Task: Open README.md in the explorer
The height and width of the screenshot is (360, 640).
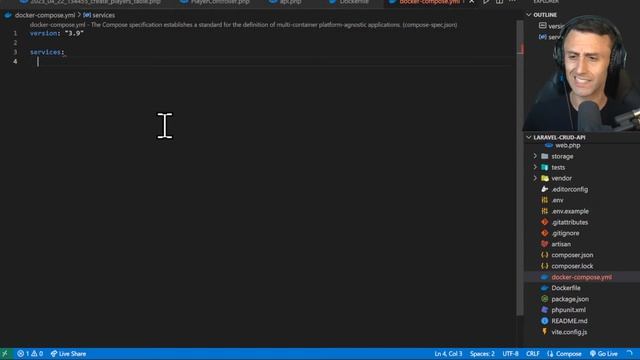Action: coord(569,321)
